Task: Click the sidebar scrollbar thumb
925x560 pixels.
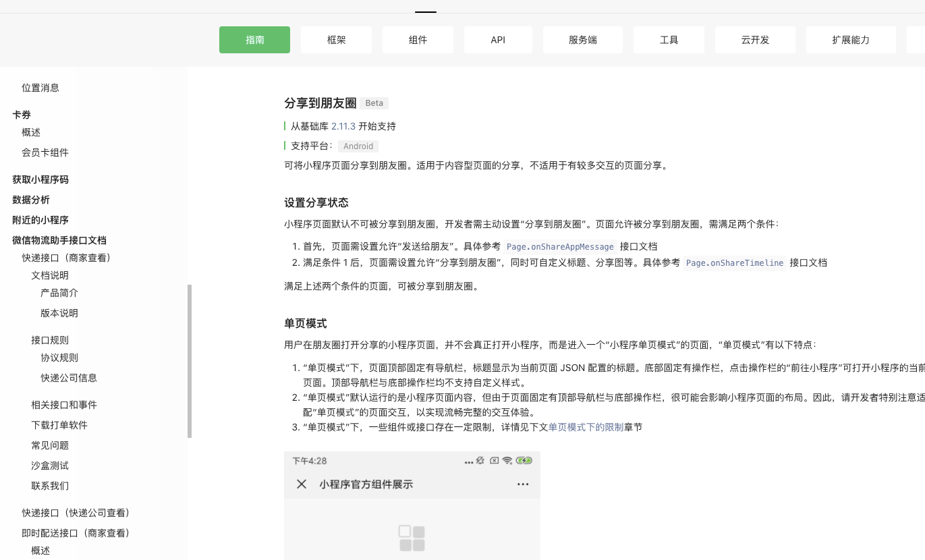Action: click(190, 361)
